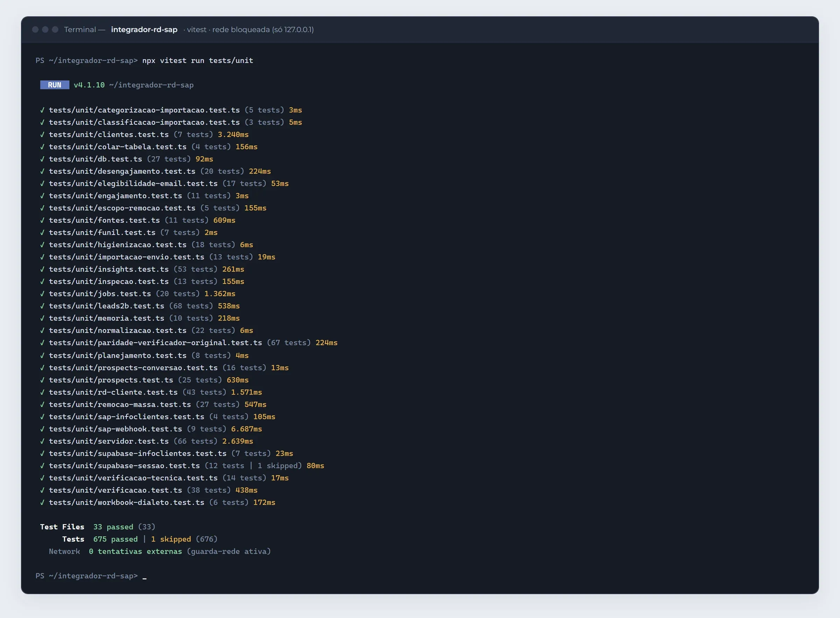This screenshot has height=618, width=840.
Task: Click the third dot window control in the title bar
Action: pos(55,29)
